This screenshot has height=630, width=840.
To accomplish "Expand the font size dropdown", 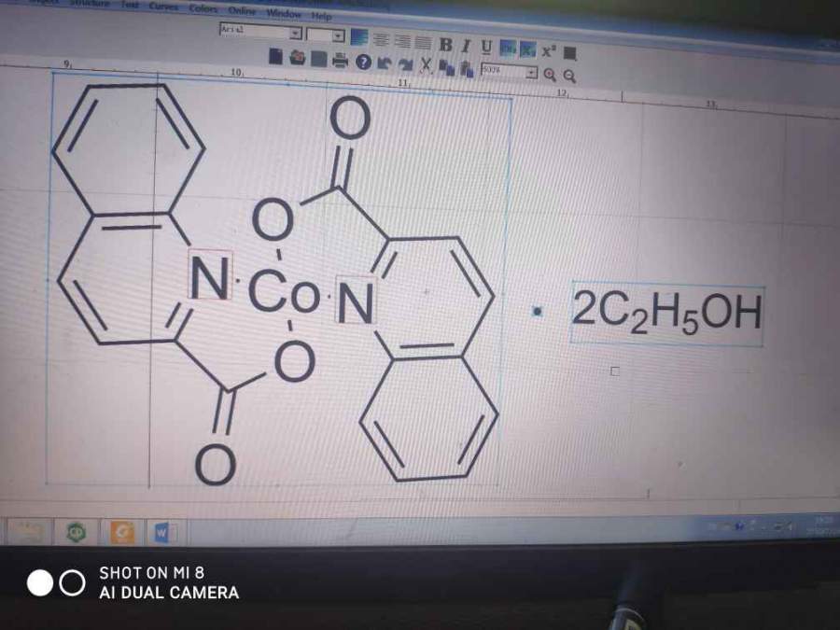I will [338, 35].
